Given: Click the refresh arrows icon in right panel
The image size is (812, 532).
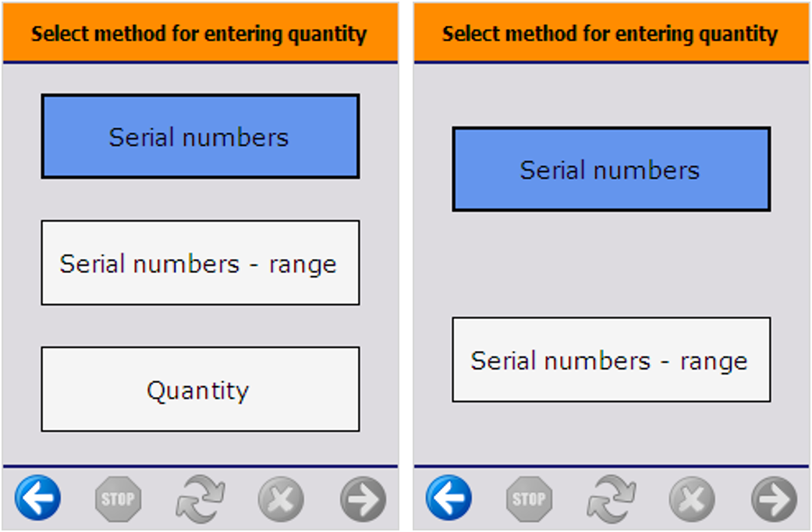Looking at the screenshot, I should (x=612, y=498).
